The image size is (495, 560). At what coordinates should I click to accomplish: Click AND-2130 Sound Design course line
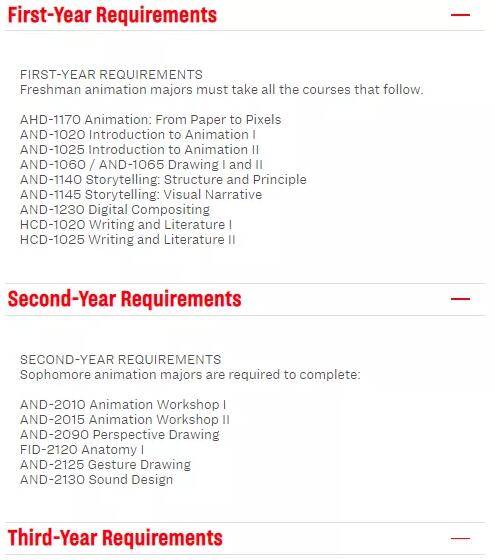[96, 480]
